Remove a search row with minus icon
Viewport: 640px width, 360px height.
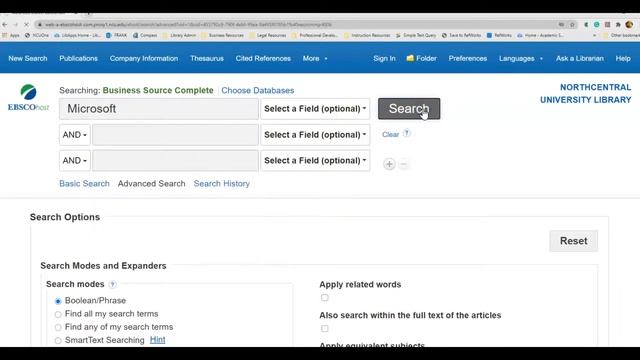(x=403, y=164)
